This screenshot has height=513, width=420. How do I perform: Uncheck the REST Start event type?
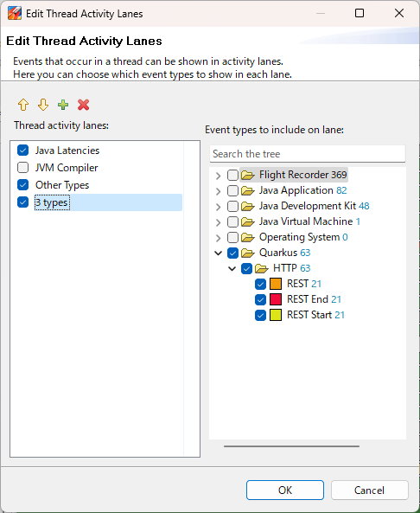[x=260, y=315]
